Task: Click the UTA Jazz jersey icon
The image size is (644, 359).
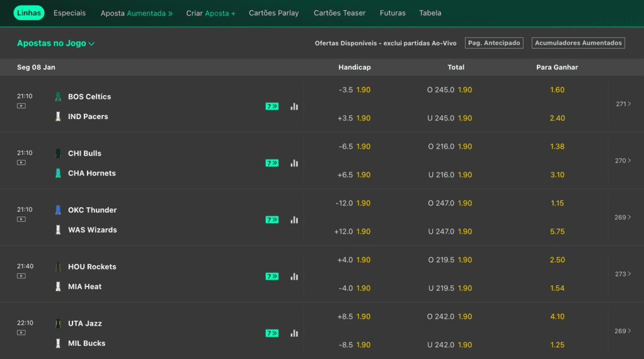Action: point(58,323)
